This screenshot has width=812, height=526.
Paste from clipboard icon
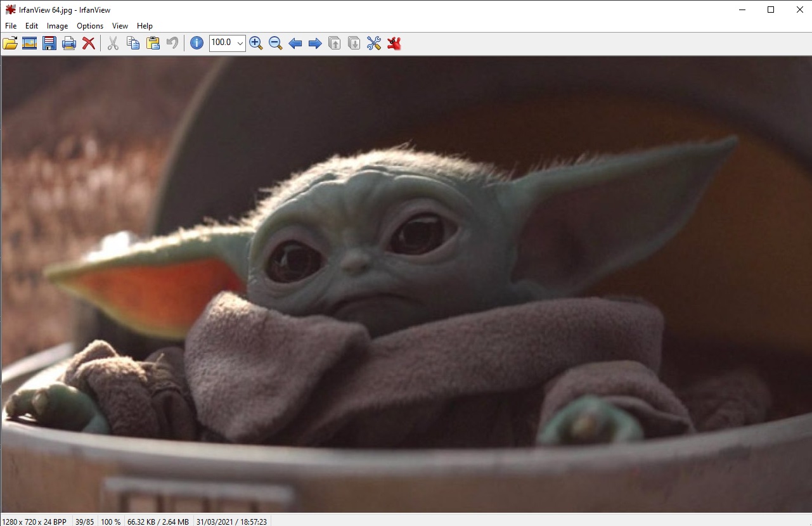(153, 43)
